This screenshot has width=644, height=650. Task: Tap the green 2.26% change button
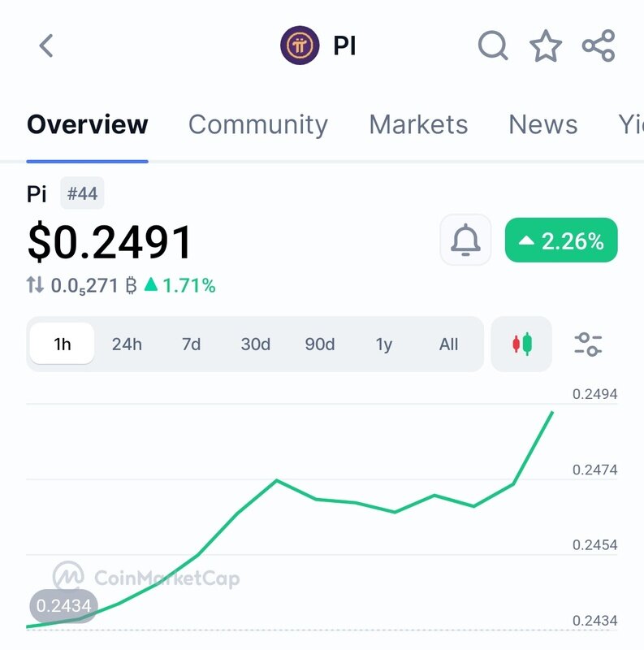[561, 240]
